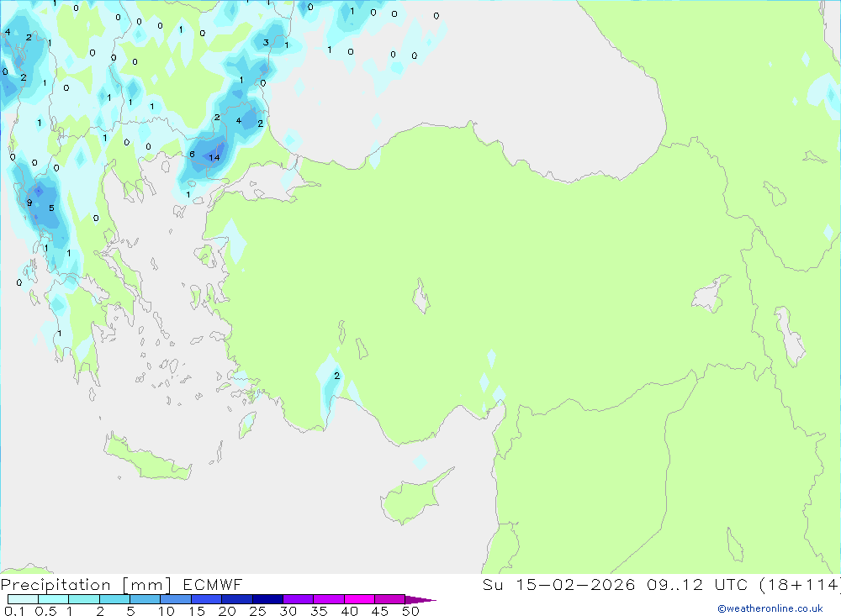
Task: Click the '(18+114)' forecast offset text
Action: click(801, 584)
